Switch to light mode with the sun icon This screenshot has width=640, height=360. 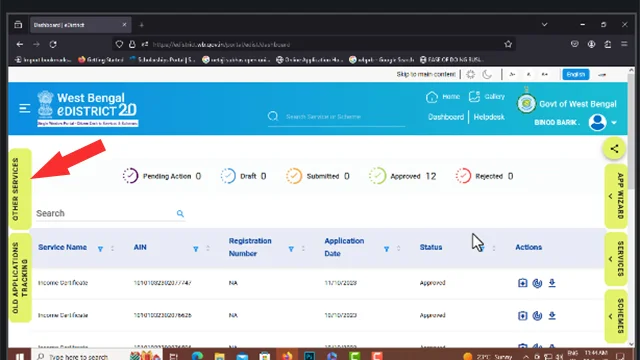[471, 74]
